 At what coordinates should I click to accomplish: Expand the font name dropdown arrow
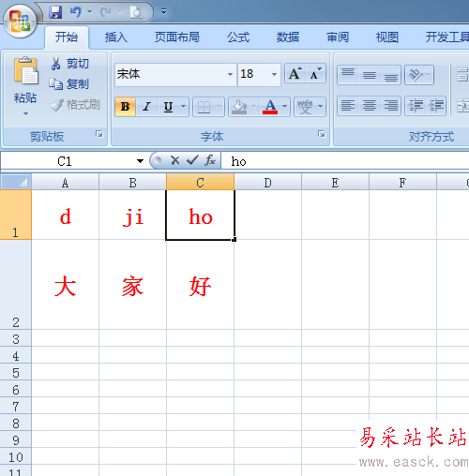pos(230,74)
